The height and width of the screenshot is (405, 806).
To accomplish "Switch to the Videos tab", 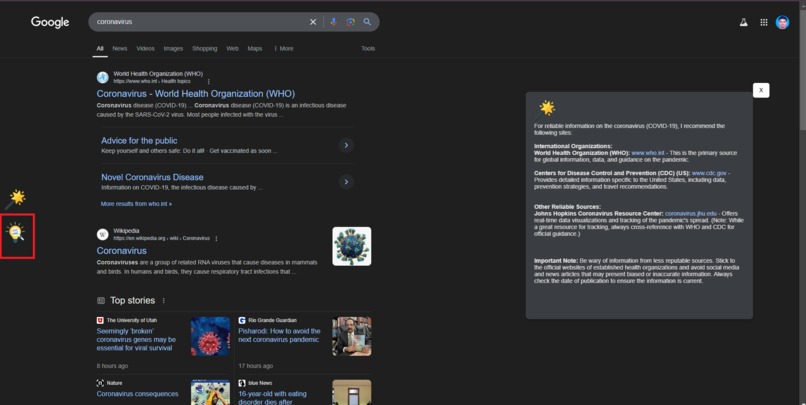I will tap(145, 48).
